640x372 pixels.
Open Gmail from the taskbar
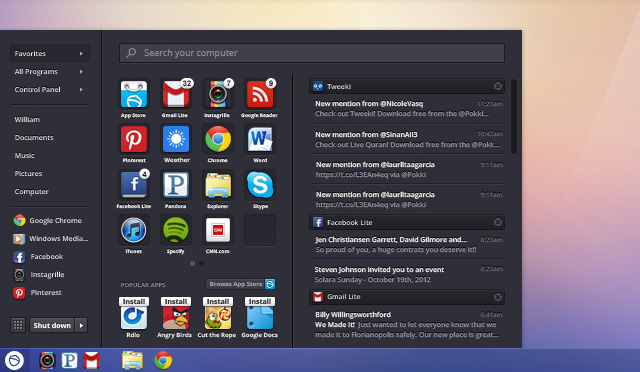coord(91,361)
